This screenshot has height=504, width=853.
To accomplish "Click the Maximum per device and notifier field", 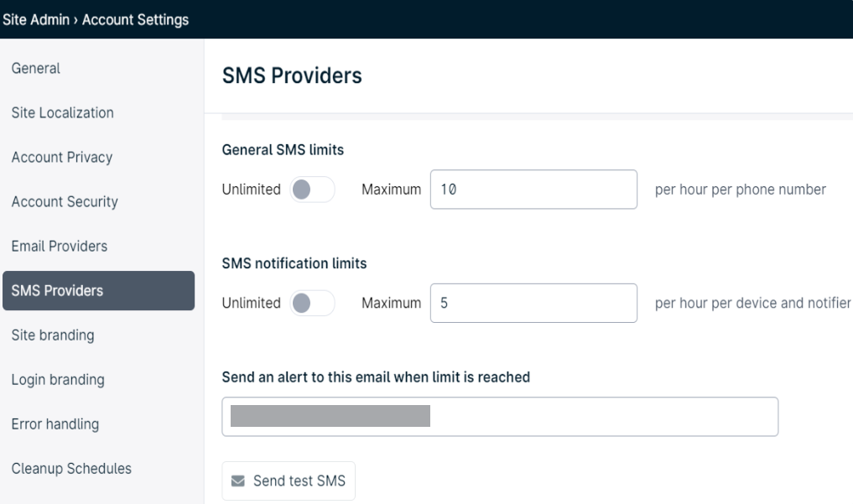I will tap(533, 303).
